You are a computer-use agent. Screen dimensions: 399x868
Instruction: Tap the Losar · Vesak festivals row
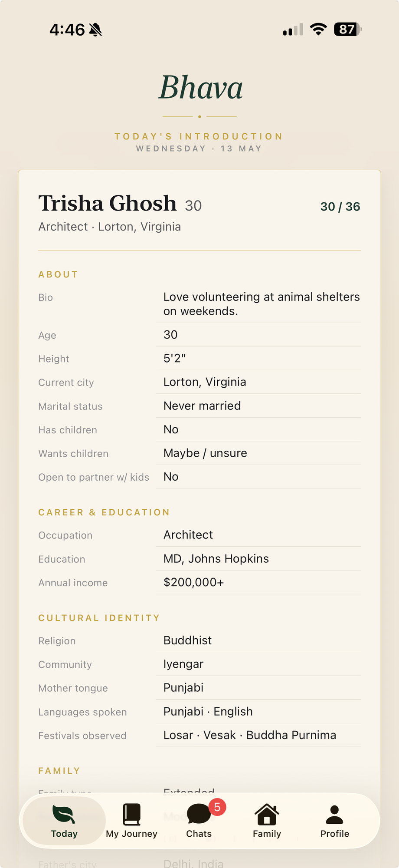click(199, 735)
